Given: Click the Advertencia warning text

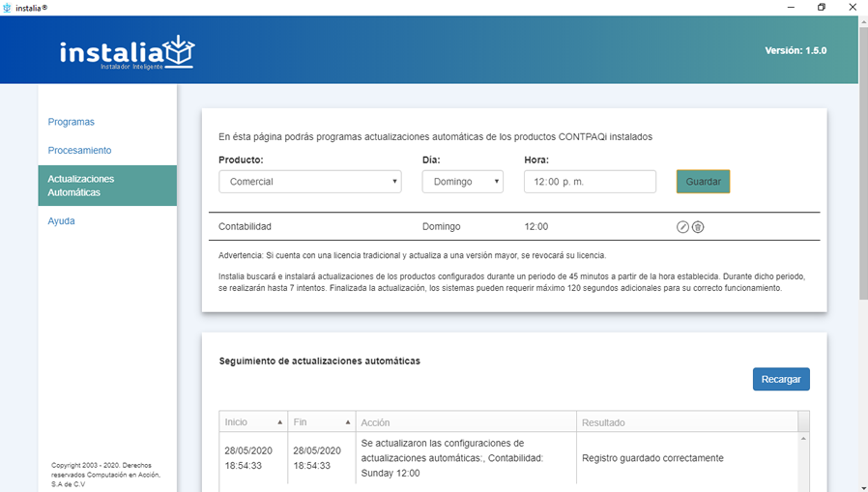Looking at the screenshot, I should [x=412, y=256].
